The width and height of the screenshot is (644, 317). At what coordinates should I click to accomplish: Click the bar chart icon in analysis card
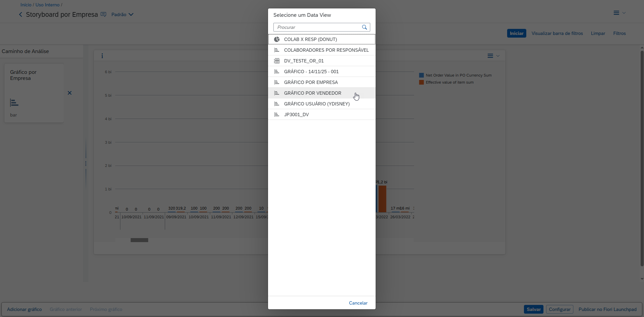click(14, 102)
